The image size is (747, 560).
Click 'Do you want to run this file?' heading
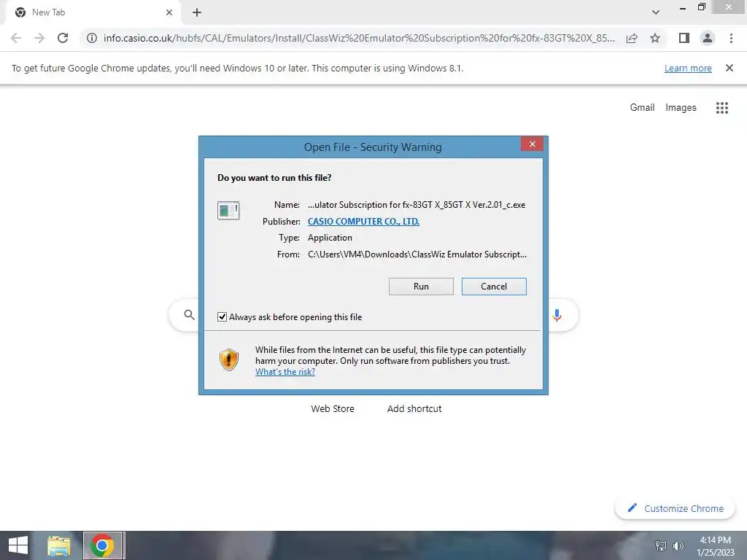coord(274,178)
